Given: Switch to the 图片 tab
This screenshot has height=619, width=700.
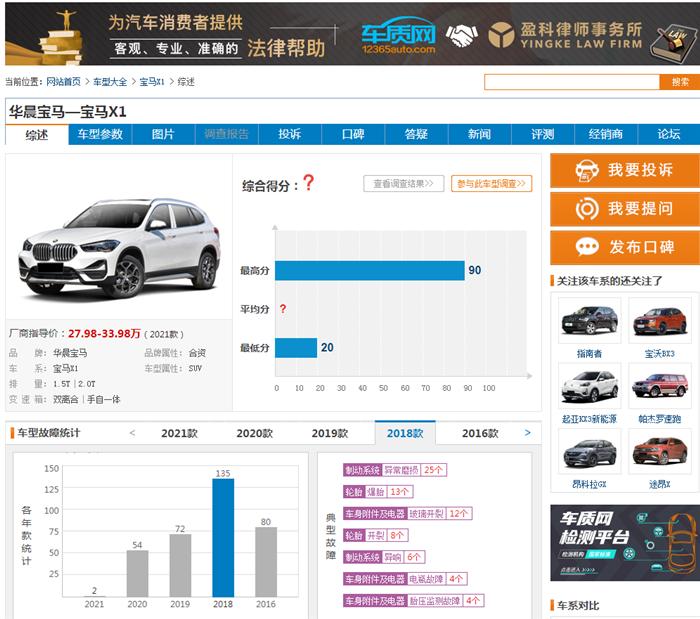Looking at the screenshot, I should click(x=163, y=134).
